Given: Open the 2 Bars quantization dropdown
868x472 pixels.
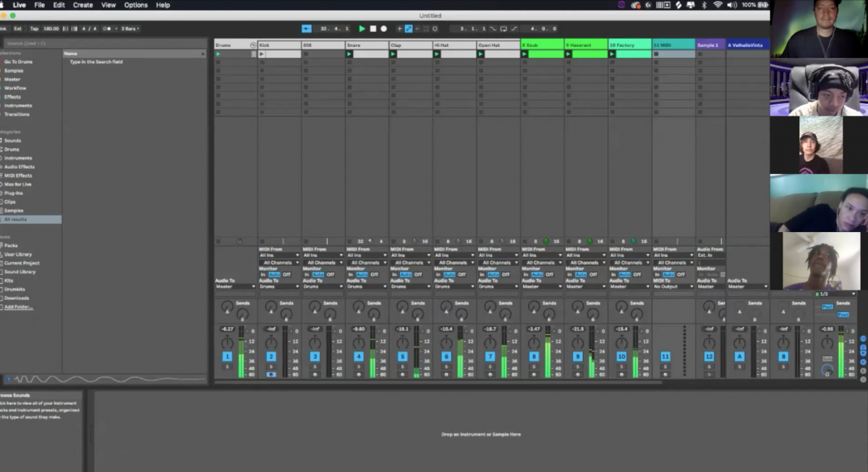Looking at the screenshot, I should [130, 29].
